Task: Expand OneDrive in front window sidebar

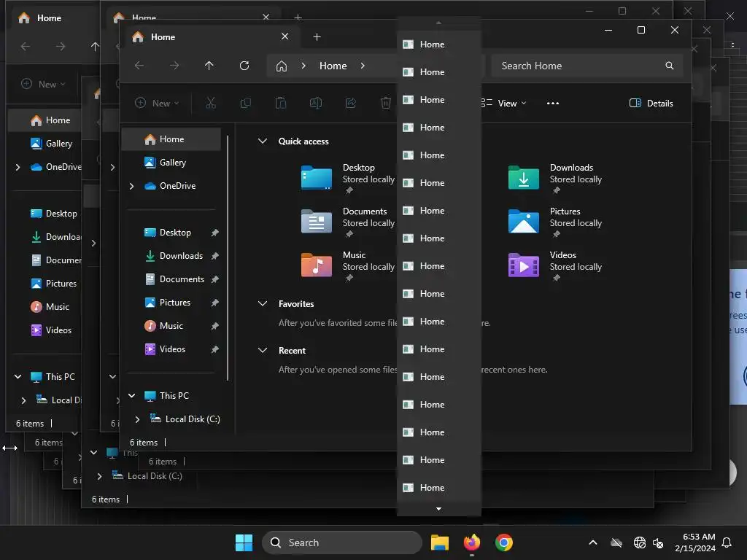Action: pyautogui.click(x=132, y=186)
